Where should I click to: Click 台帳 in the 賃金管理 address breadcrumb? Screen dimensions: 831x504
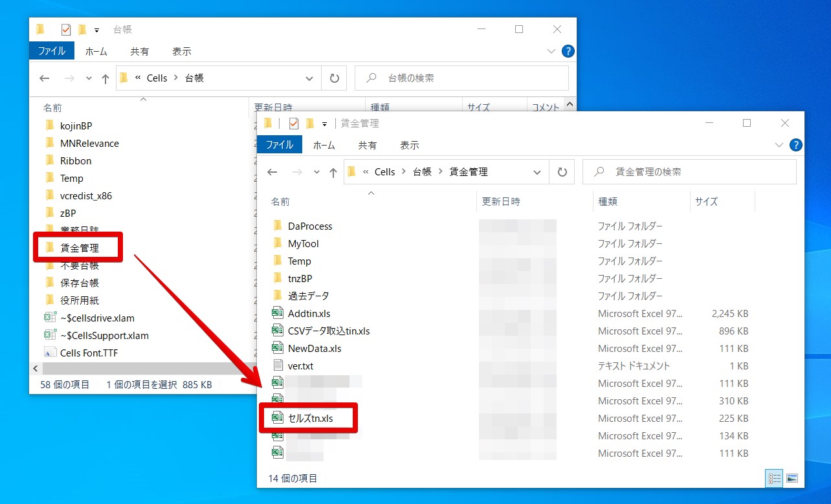pos(422,172)
